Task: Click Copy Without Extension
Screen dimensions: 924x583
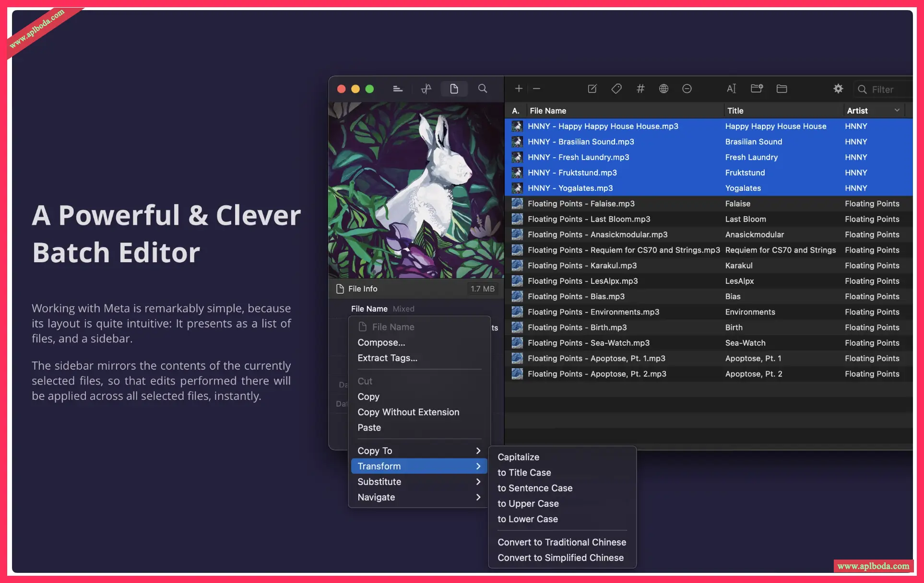Action: [x=408, y=412]
